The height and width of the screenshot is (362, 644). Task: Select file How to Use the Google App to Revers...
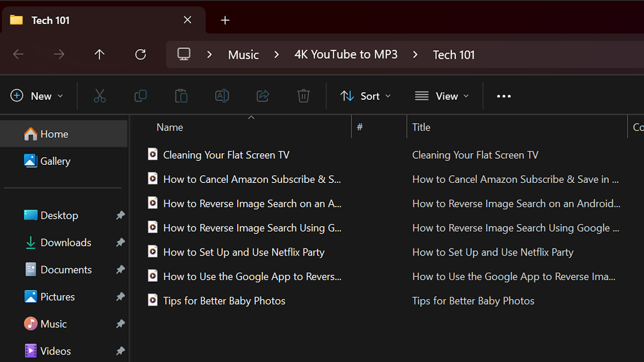(252, 277)
